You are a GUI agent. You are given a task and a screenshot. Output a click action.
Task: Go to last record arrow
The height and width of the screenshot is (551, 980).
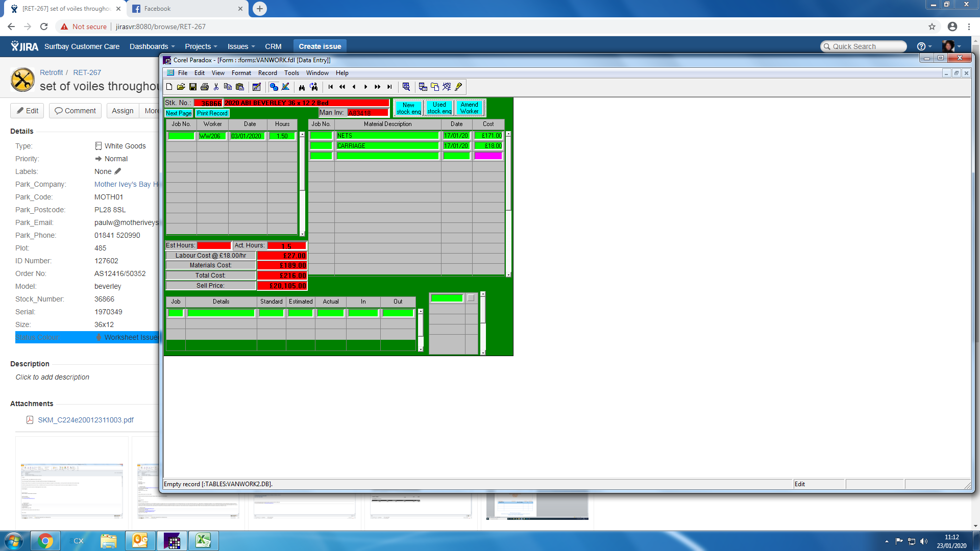tap(389, 87)
